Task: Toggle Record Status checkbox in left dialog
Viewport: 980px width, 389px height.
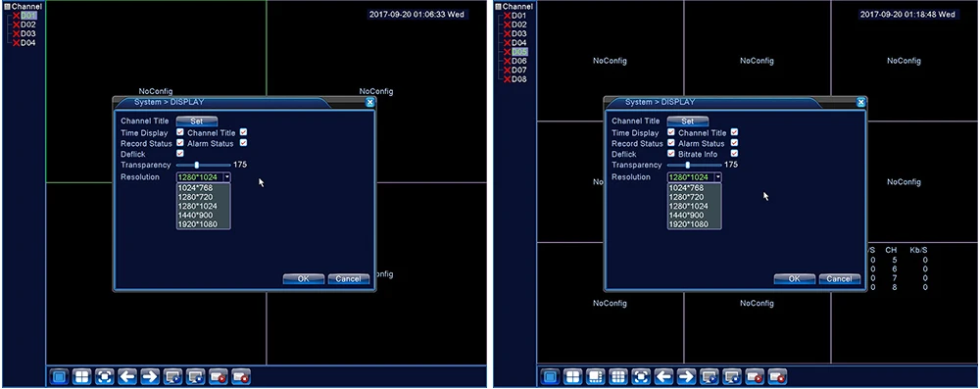Action: [x=180, y=143]
